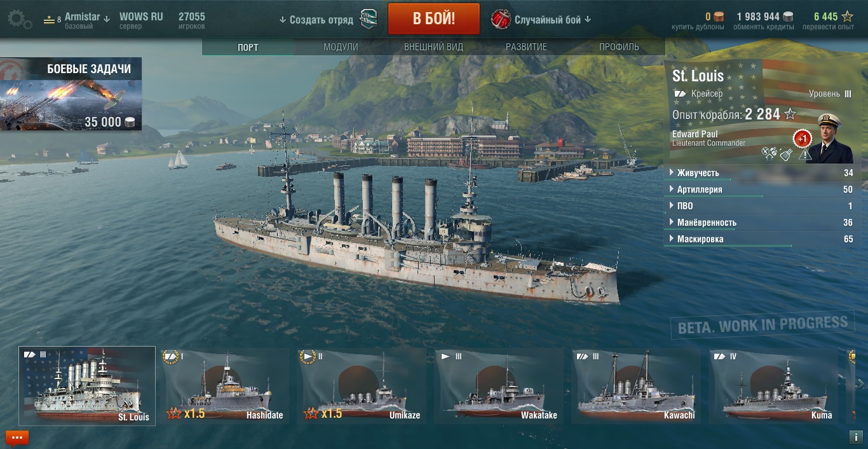Click the В БОЙ! button

pyautogui.click(x=434, y=18)
